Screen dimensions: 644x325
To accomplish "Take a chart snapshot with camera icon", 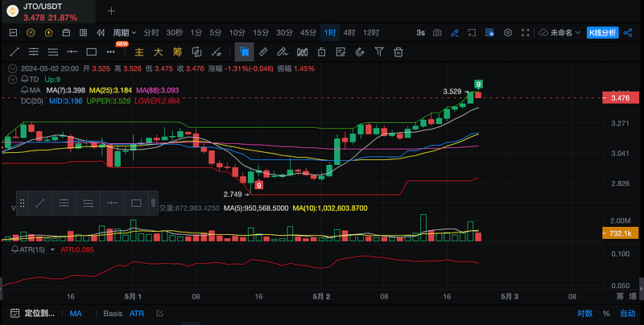I will 437,33.
